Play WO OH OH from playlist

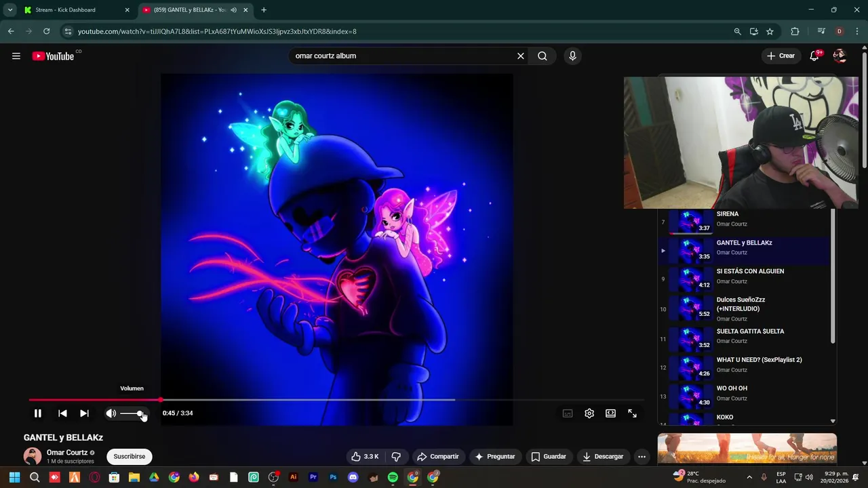745,396
